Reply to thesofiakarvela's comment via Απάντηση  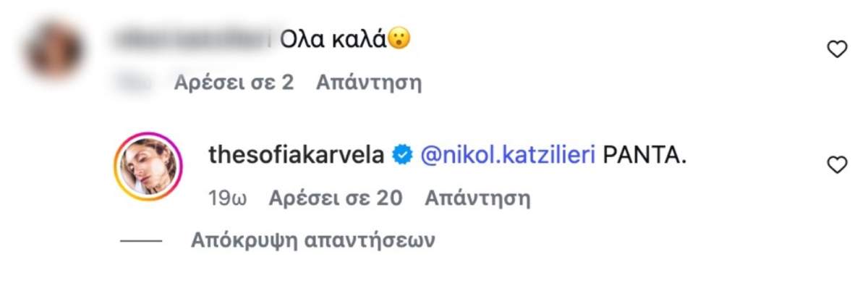(477, 197)
